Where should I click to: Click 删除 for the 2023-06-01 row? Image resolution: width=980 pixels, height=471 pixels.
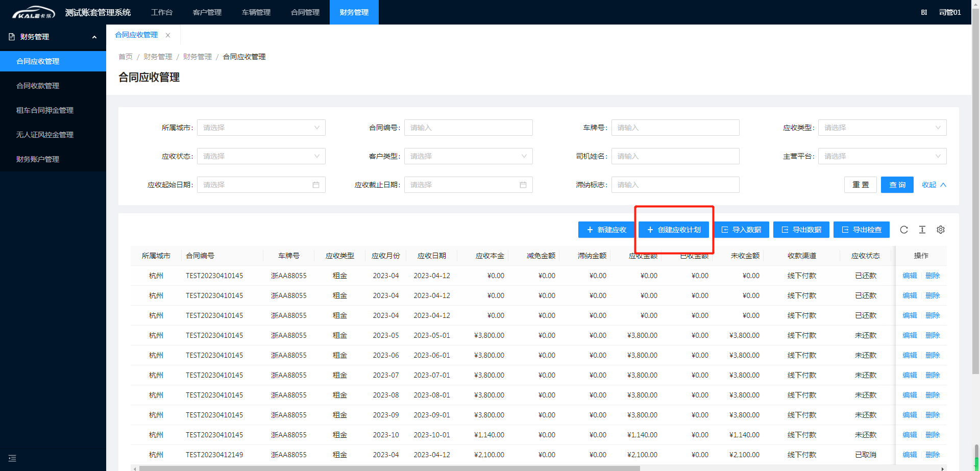[933, 355]
